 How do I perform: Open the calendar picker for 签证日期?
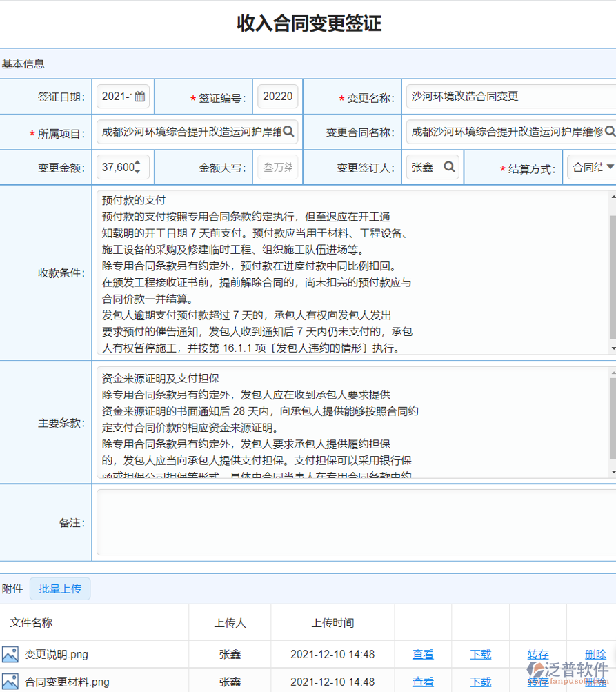pyautogui.click(x=140, y=97)
